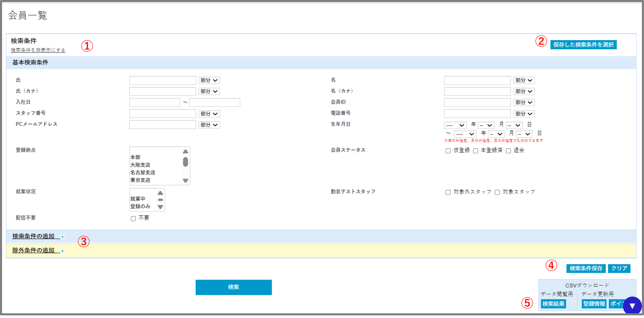The image size is (644, 318).
Task: Focus the スタッフ番号 input field
Action: click(162, 114)
